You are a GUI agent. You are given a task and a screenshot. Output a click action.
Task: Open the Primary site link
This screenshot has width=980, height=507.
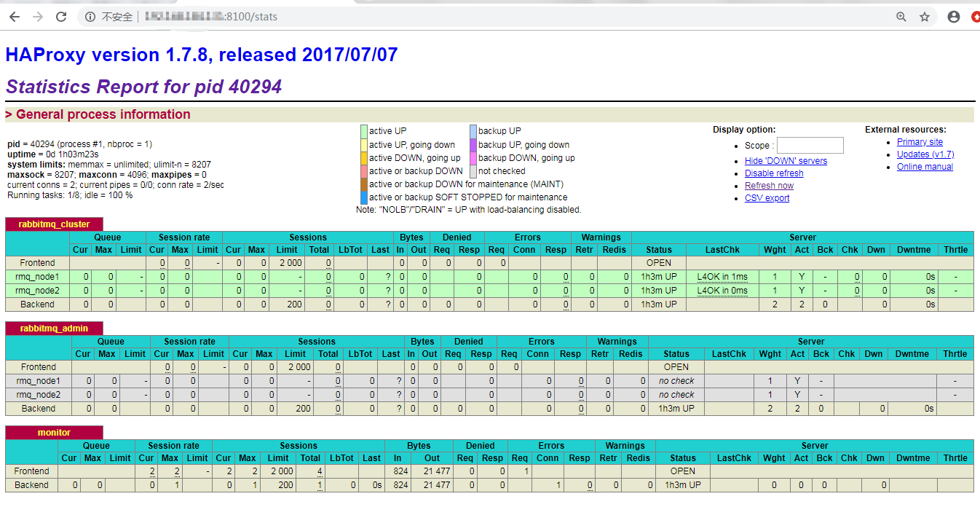tap(920, 142)
